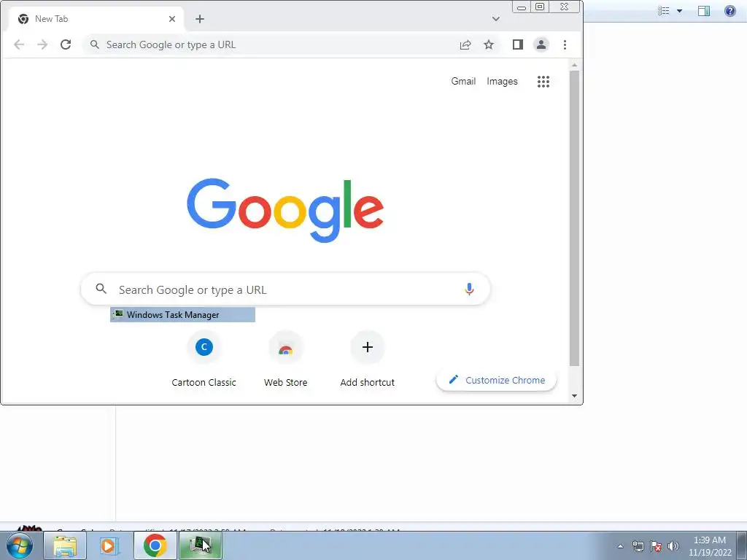Click the scrollbar down arrow in Chrome

click(x=575, y=396)
